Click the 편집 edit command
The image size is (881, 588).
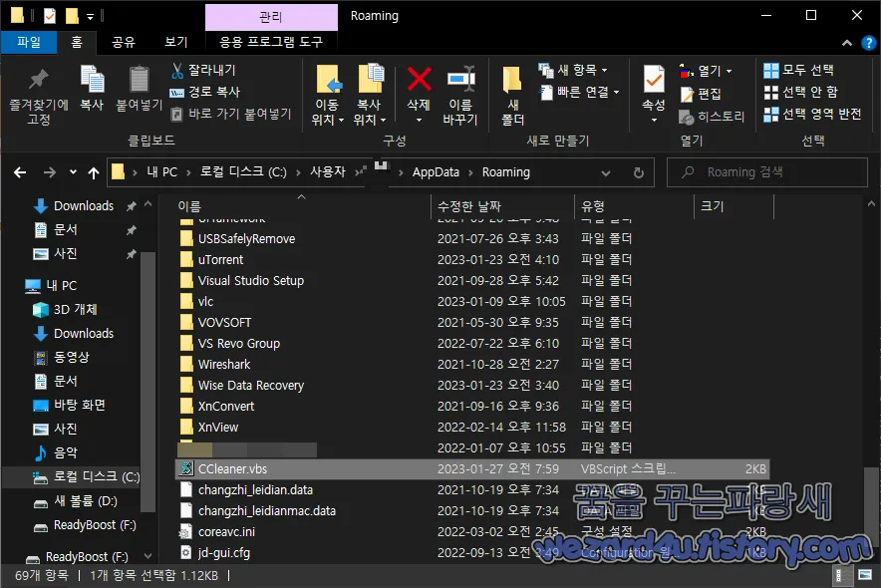pyautogui.click(x=700, y=94)
